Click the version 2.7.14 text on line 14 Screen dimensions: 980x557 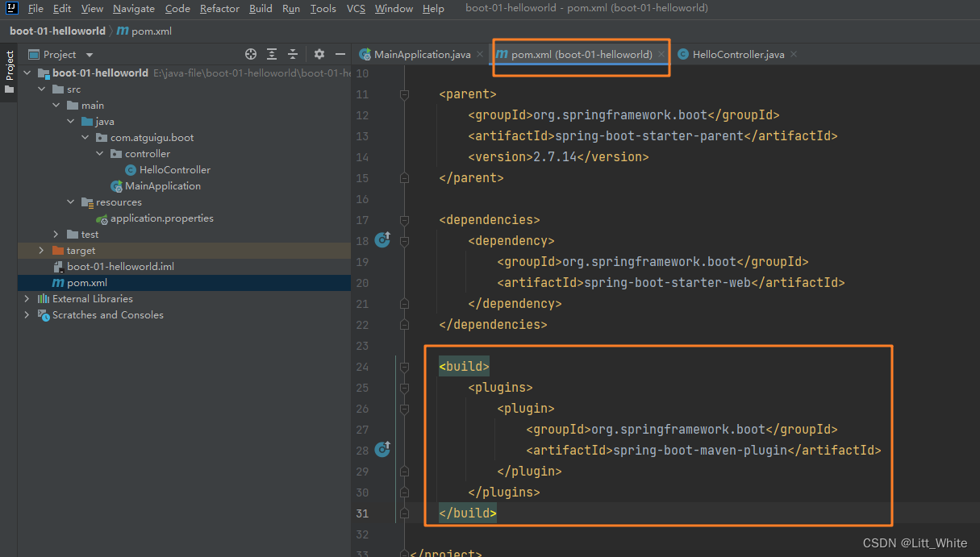(x=555, y=157)
